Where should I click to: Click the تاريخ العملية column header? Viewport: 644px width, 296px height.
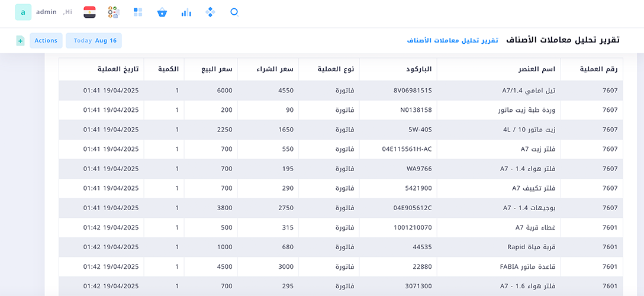click(118, 69)
